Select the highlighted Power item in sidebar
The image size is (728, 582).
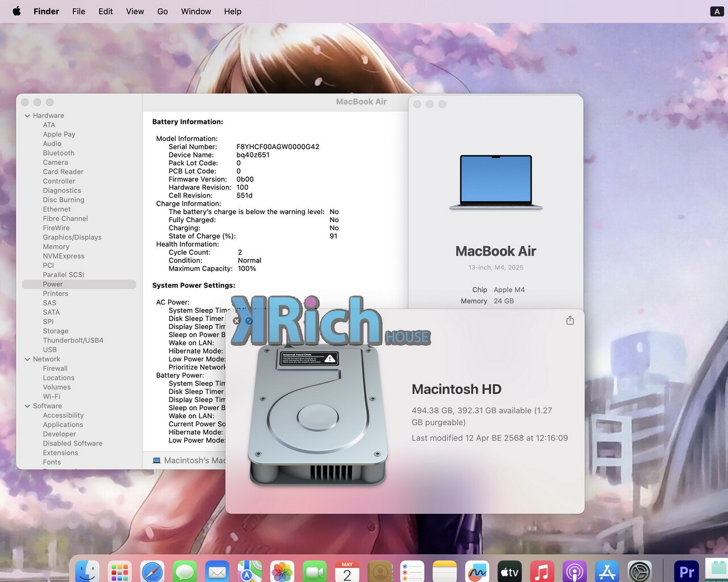(x=79, y=284)
